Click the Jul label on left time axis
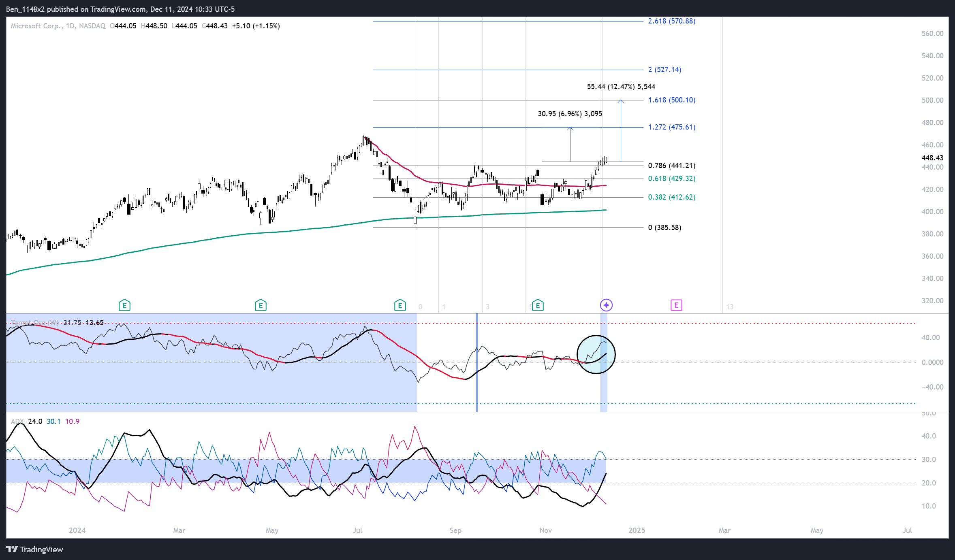Screen dimensions: 955x560 click(x=357, y=530)
